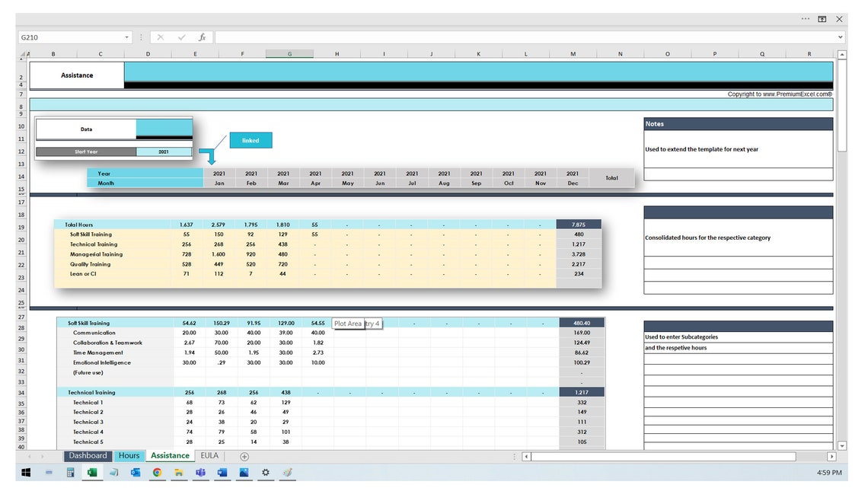Click the Insert Function fx icon
Image resolution: width=868 pixels, height=488 pixels.
tap(202, 37)
